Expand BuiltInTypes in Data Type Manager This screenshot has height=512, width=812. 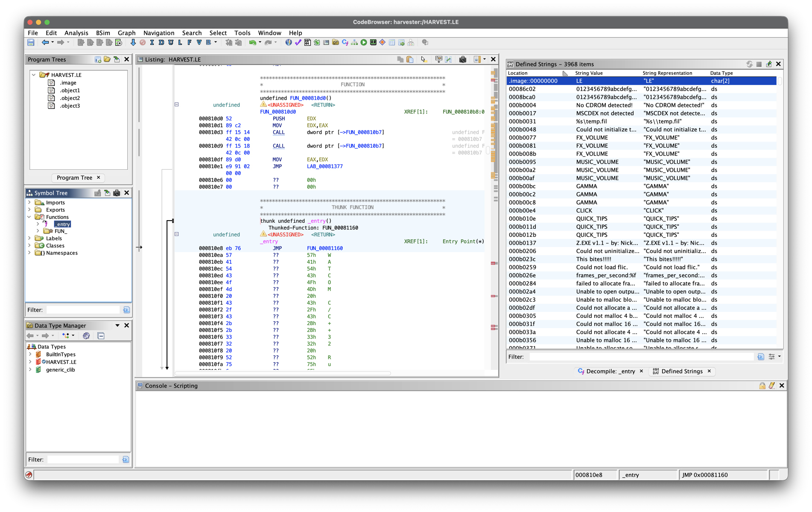pyautogui.click(x=30, y=355)
